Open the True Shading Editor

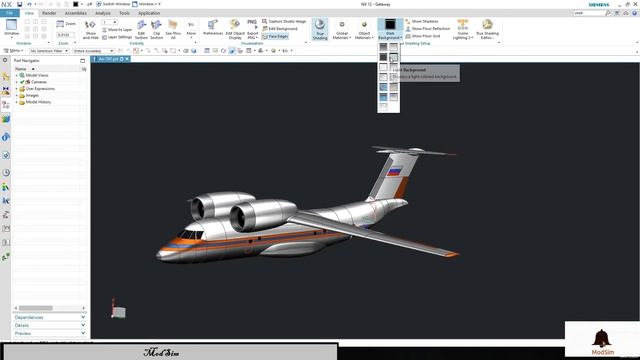(487, 29)
